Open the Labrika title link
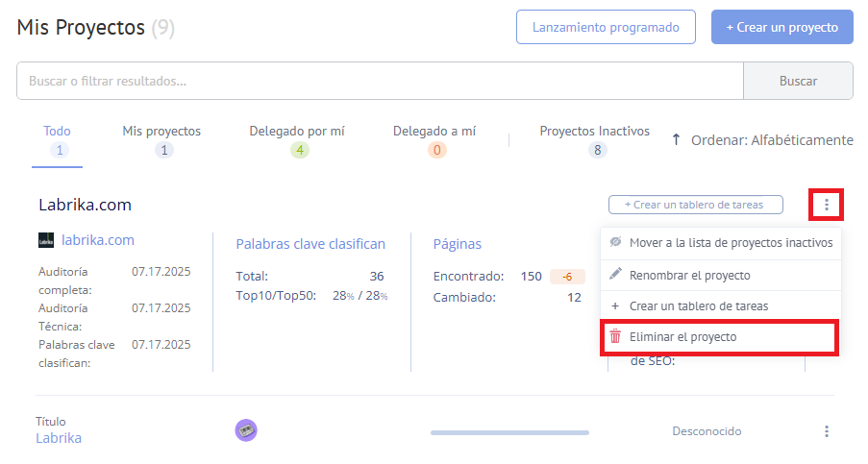The height and width of the screenshot is (464, 868). pos(59,438)
